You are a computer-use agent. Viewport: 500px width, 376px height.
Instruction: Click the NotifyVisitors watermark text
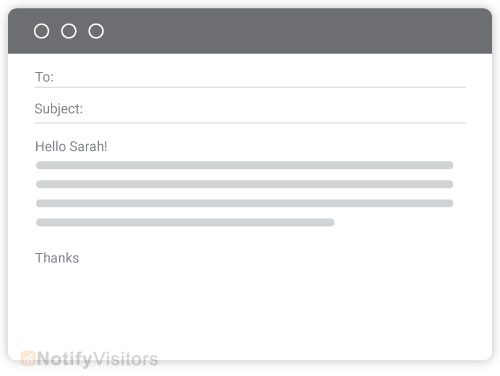point(97,359)
